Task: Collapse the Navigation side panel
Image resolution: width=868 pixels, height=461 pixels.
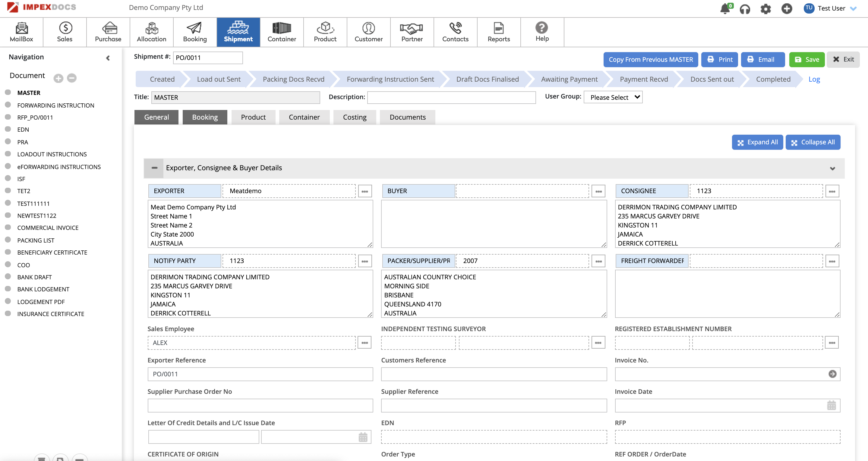Action: click(x=108, y=58)
